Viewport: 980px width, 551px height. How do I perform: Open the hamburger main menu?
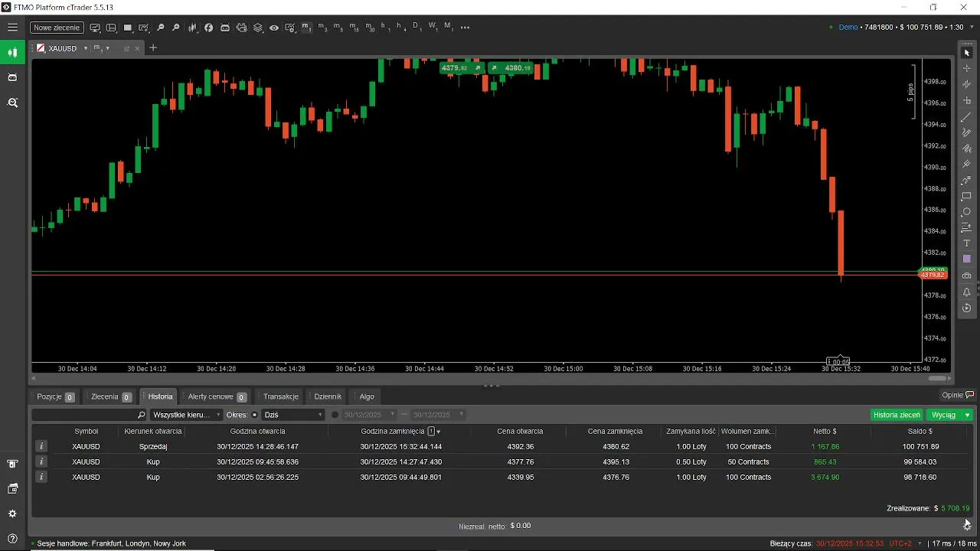click(12, 28)
